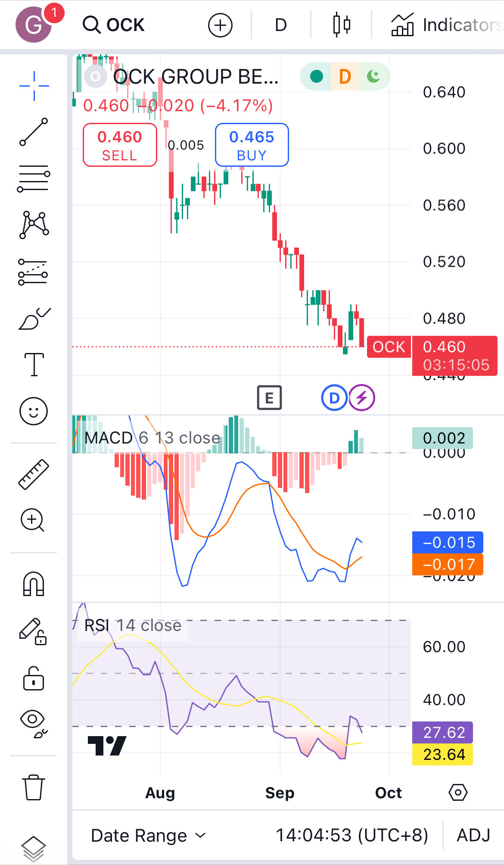Toggle ADJ adjusted data
Screen dimensions: 504x865
[x=473, y=835]
